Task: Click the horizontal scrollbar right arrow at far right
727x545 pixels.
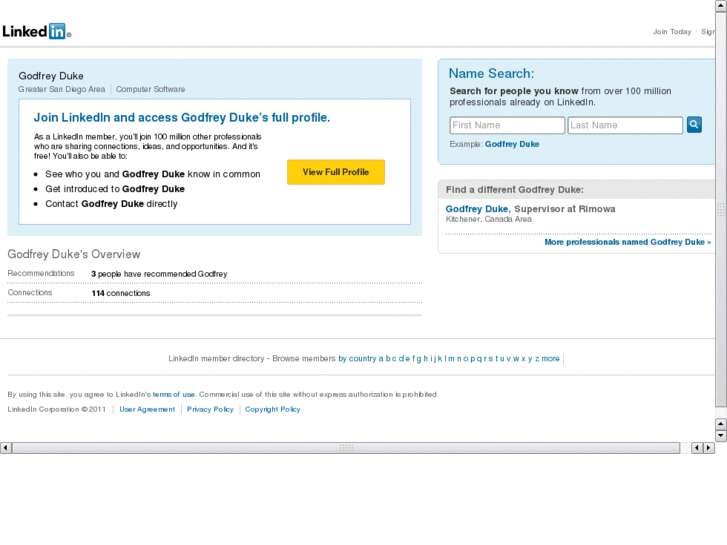Action: coord(708,448)
